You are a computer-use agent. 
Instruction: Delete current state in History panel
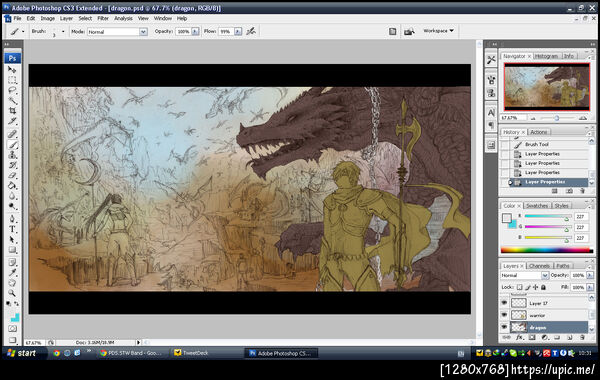click(582, 191)
